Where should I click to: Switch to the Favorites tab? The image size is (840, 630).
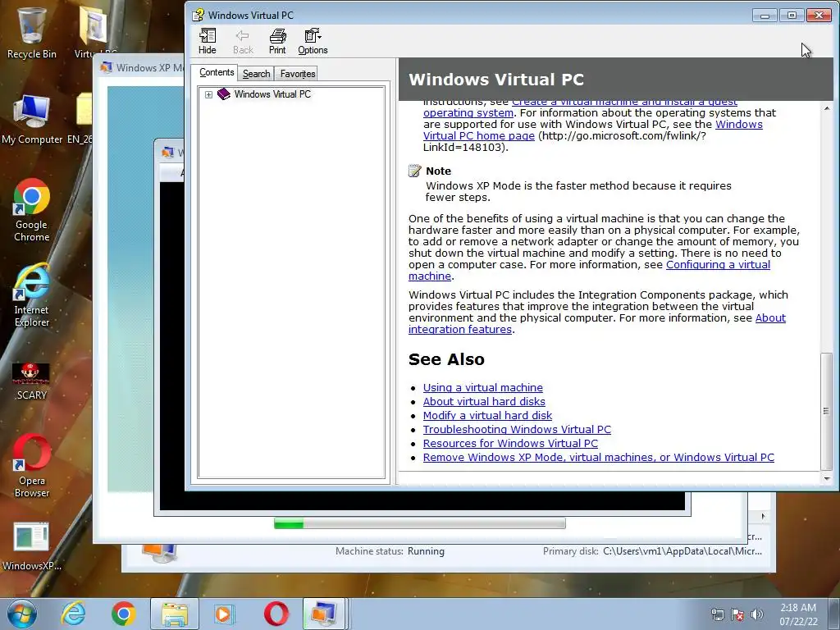tap(297, 74)
